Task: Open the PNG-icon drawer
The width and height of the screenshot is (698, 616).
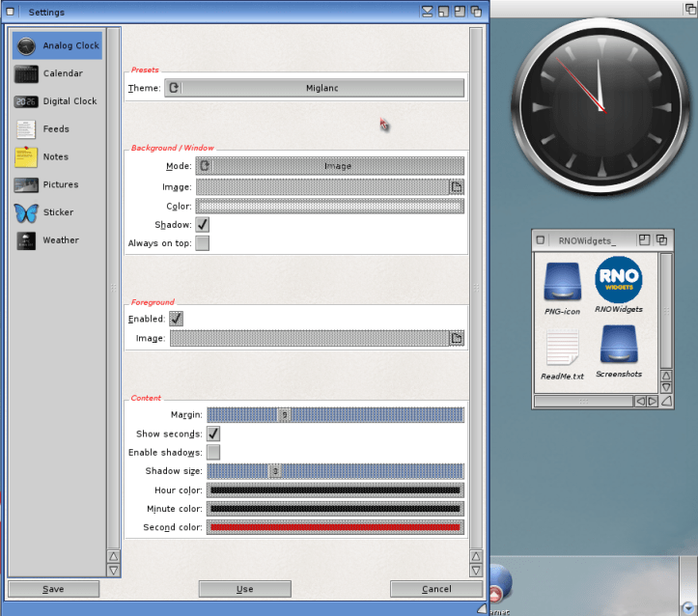Action: click(x=561, y=282)
